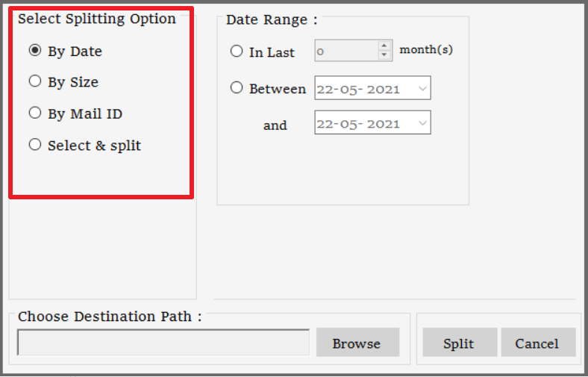Click the months number field
The height and width of the screenshot is (377, 588).
click(x=345, y=52)
